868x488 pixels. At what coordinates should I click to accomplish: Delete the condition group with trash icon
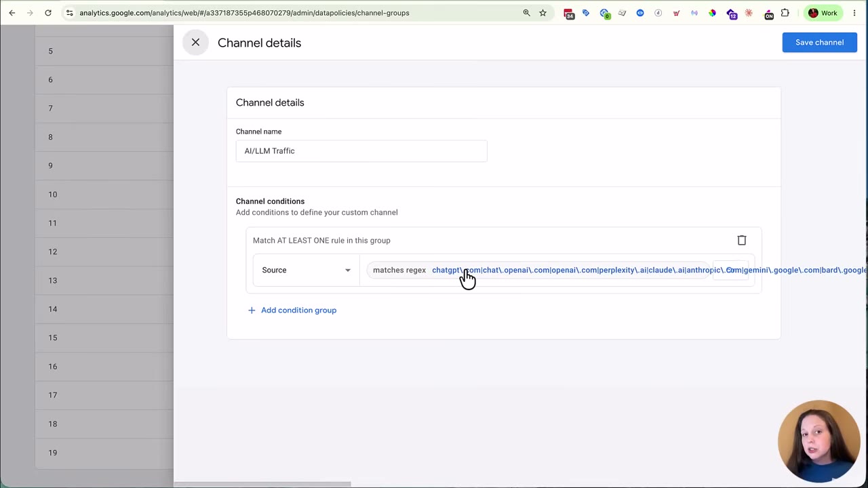(x=742, y=240)
